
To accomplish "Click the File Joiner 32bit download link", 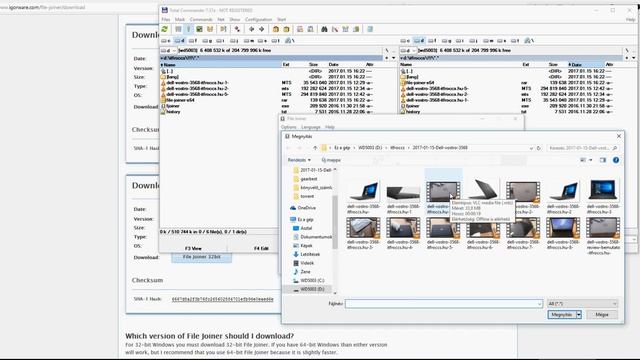I will [x=202, y=257].
